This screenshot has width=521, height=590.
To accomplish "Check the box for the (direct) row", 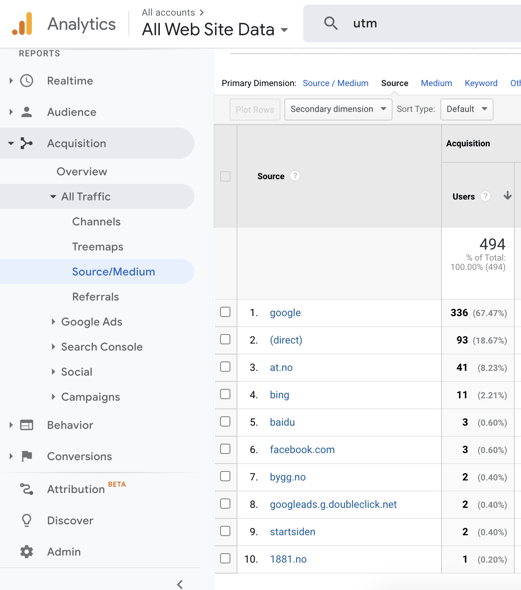I will pos(225,339).
